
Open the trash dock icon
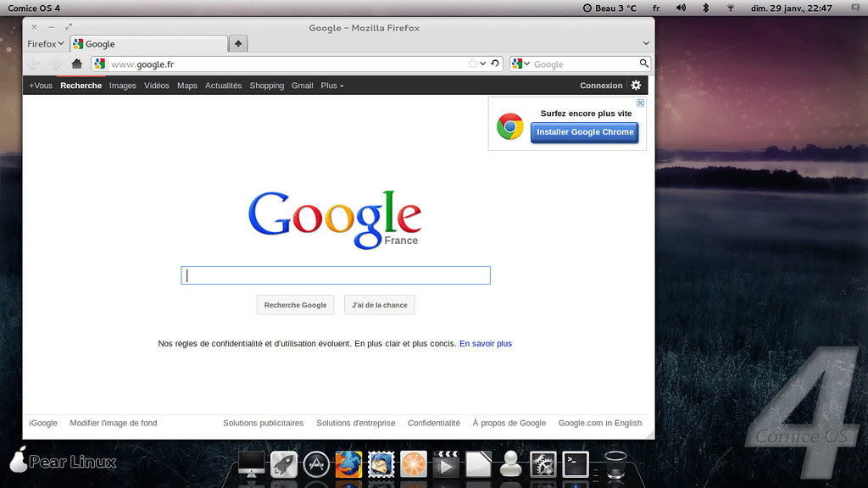click(x=615, y=463)
